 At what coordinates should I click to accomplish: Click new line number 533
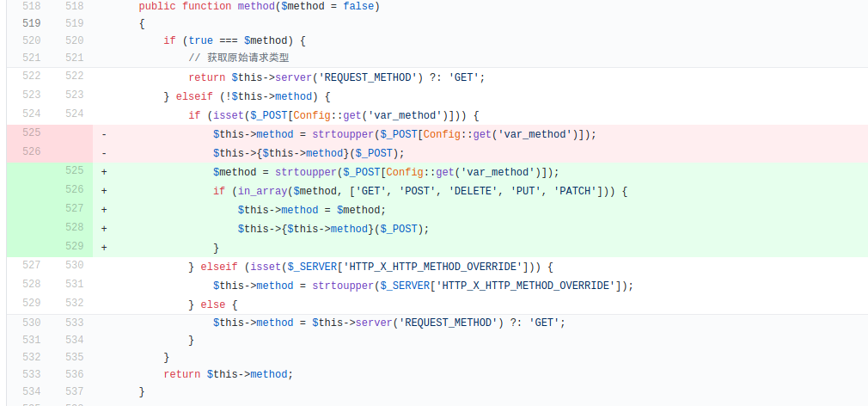[74, 323]
